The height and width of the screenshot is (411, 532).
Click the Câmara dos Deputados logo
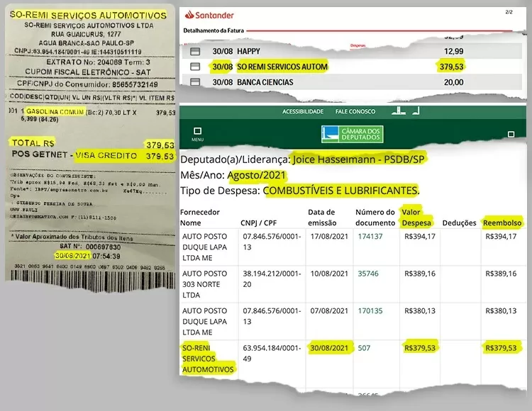[x=352, y=134]
